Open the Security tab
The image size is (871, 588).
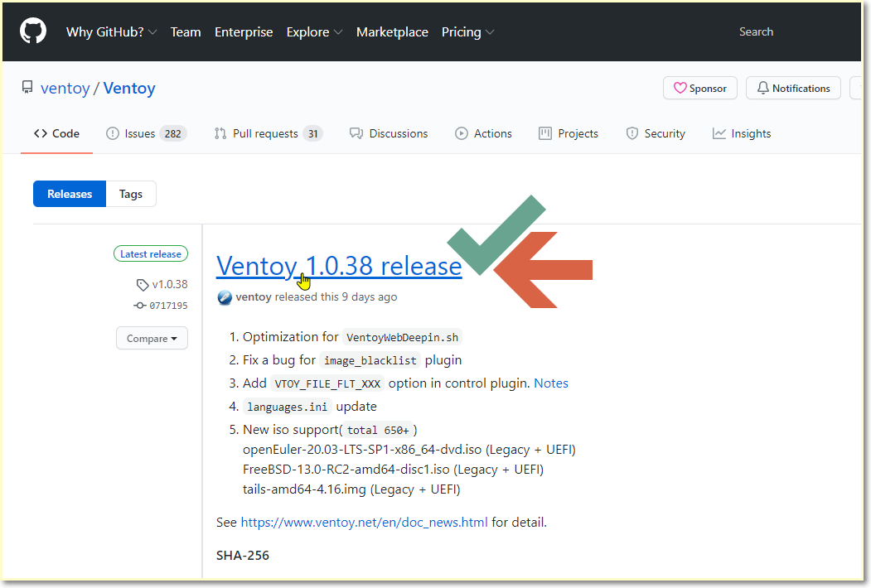click(656, 134)
